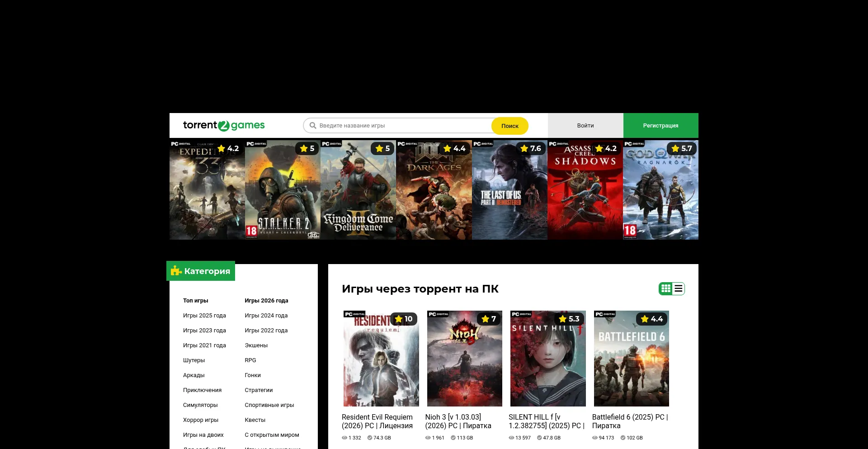Select Игры 2024 года category
The width and height of the screenshot is (868, 449).
coord(266,316)
